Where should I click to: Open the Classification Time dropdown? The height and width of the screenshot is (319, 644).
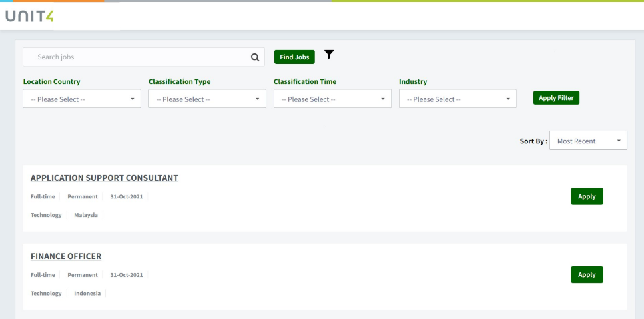tap(332, 99)
